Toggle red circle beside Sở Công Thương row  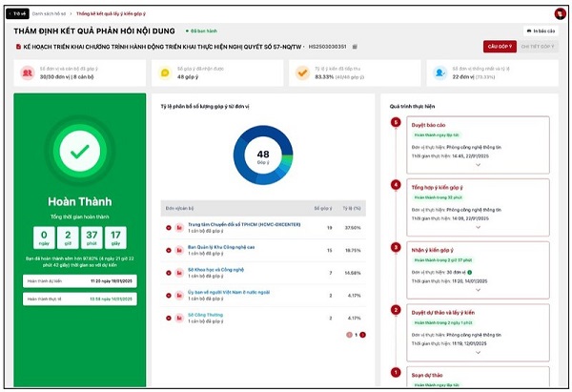[x=169, y=319]
